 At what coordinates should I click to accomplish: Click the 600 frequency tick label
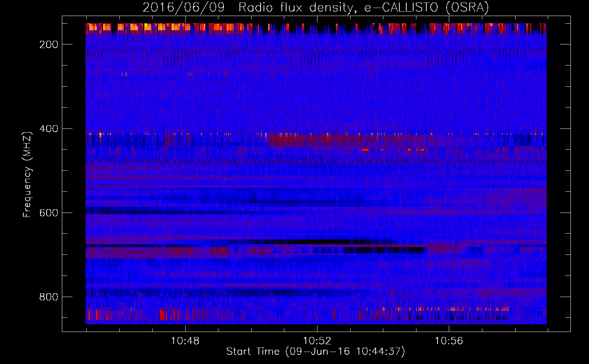coord(49,213)
